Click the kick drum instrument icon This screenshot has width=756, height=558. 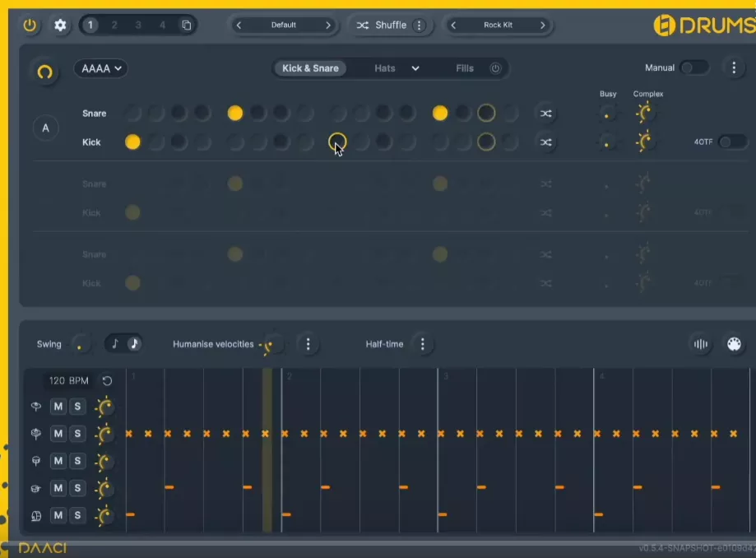(35, 516)
